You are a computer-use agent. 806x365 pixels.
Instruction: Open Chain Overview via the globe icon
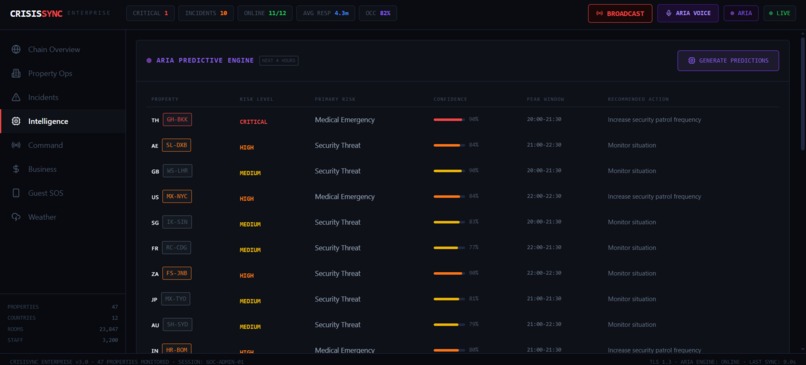click(16, 49)
